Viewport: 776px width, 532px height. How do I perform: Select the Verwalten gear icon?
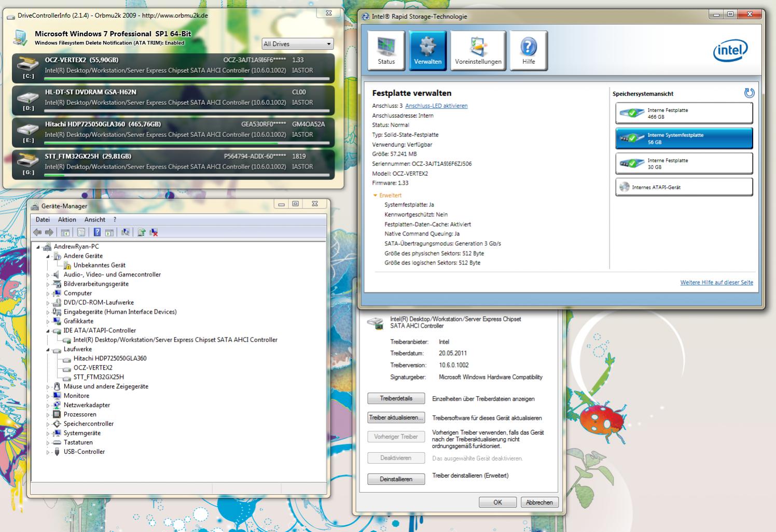(x=427, y=51)
